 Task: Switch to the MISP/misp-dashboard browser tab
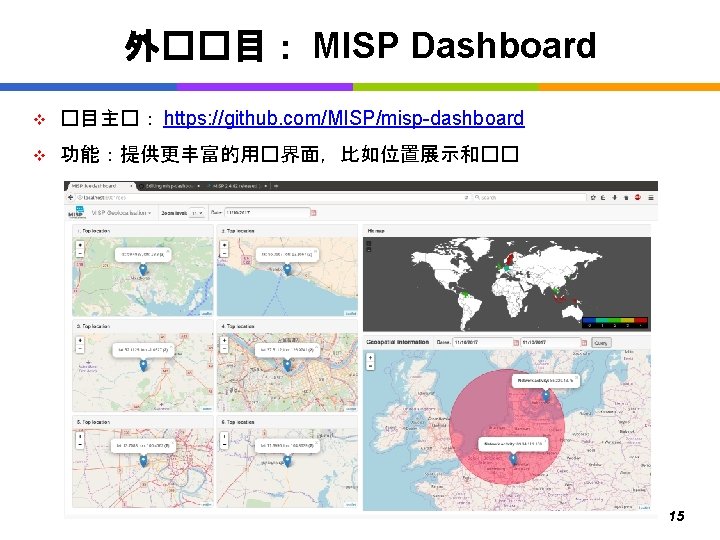pyautogui.click(x=170, y=186)
